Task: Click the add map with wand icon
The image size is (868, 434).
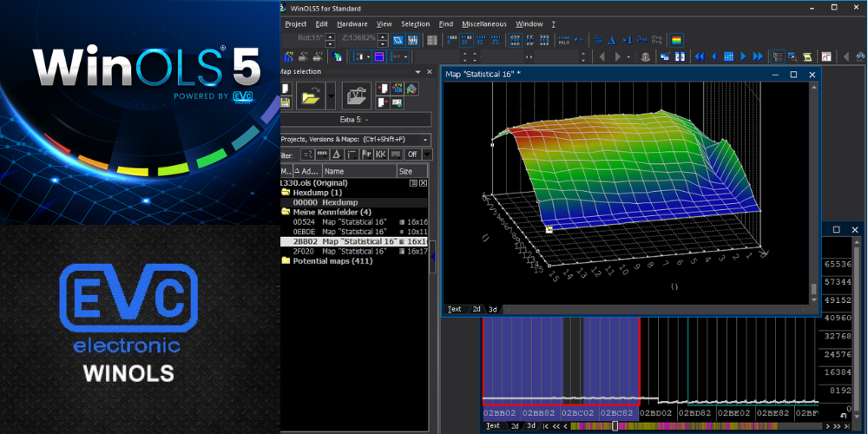Action: (x=397, y=89)
